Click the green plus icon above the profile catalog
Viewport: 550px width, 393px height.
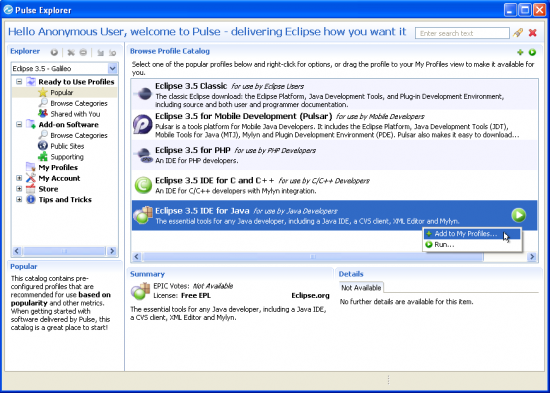click(520, 52)
